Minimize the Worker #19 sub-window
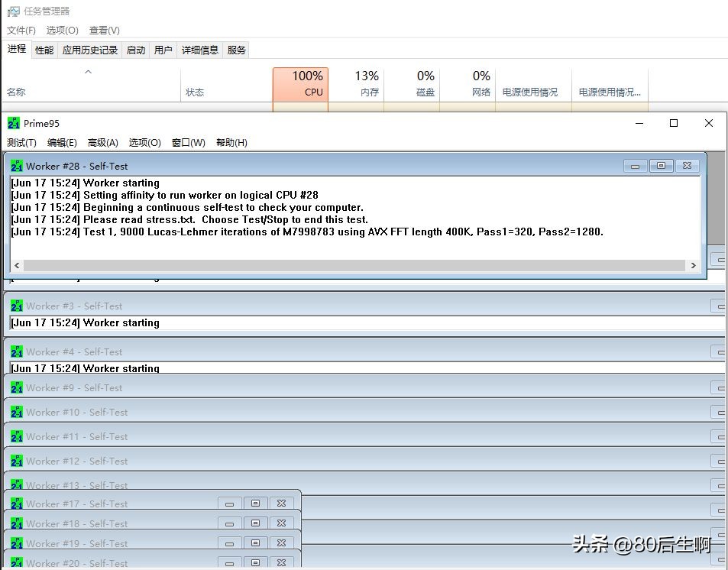This screenshot has height=570, width=728. (x=229, y=543)
